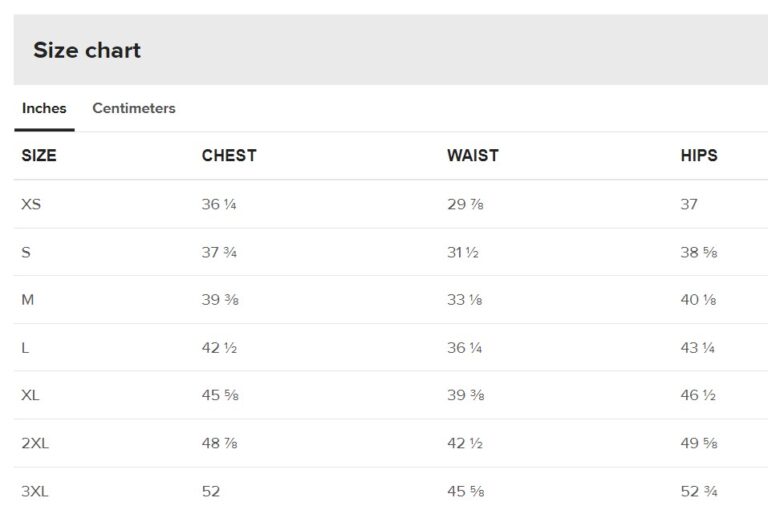This screenshot has height=514, width=768.
Task: Click the S waist value 31 ½
Action: coord(463,252)
